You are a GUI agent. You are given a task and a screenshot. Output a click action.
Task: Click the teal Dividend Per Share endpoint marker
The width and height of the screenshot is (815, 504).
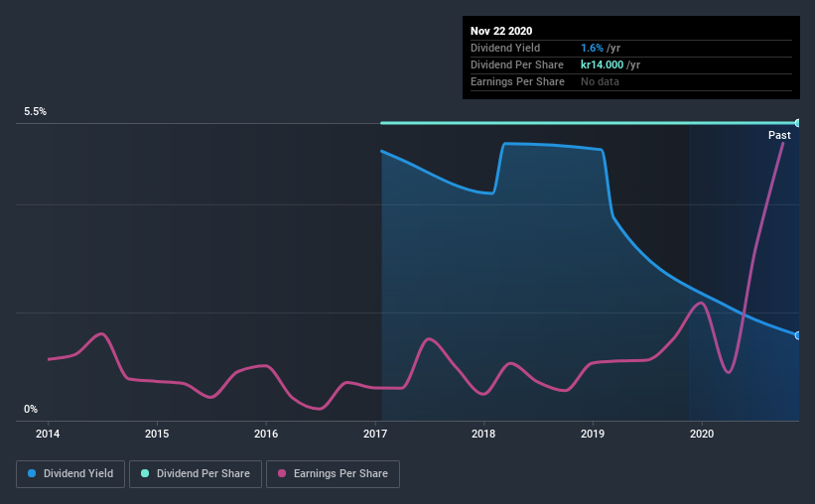coord(797,123)
